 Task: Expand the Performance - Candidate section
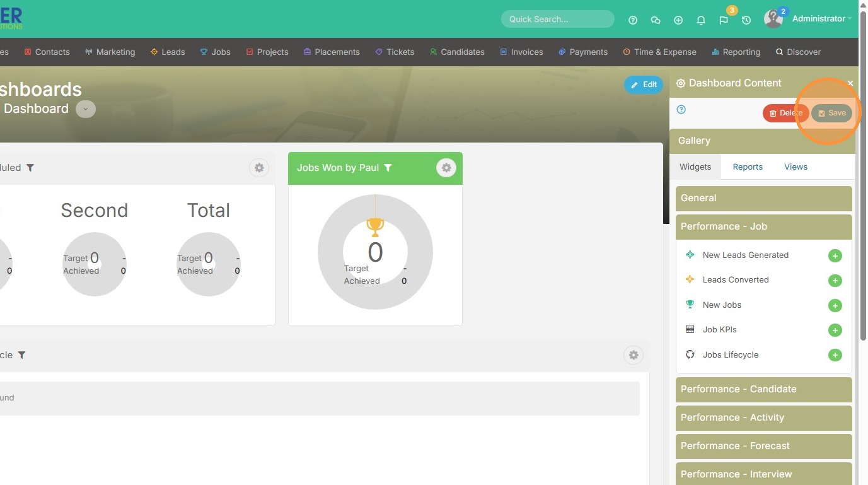pos(764,389)
